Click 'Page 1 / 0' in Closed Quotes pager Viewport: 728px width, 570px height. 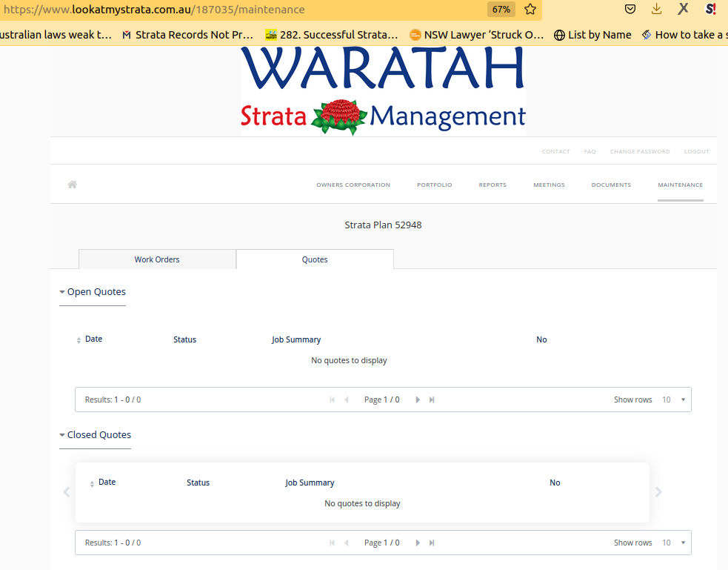point(381,543)
